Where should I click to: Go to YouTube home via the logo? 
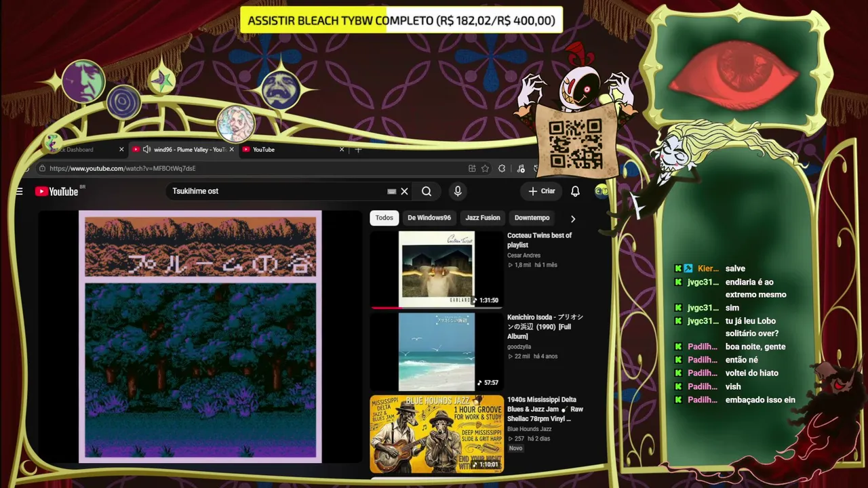coord(57,191)
